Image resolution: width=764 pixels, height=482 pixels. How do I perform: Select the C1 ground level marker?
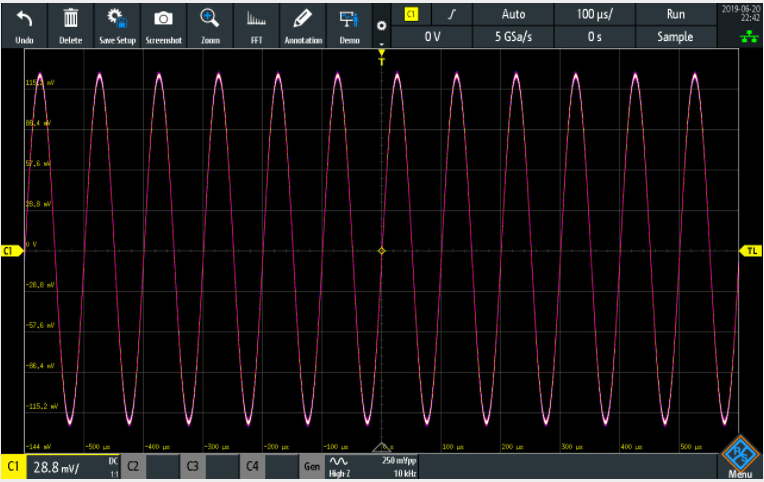click(12, 251)
